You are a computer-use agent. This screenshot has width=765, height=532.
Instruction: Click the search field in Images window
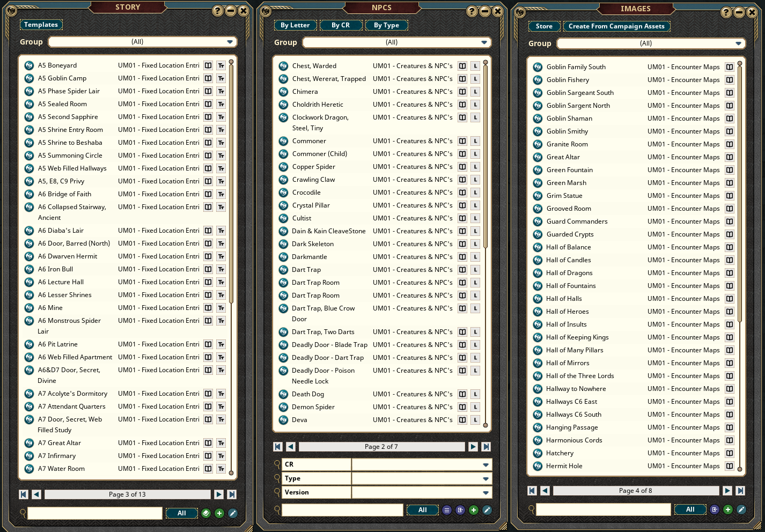coord(603,509)
